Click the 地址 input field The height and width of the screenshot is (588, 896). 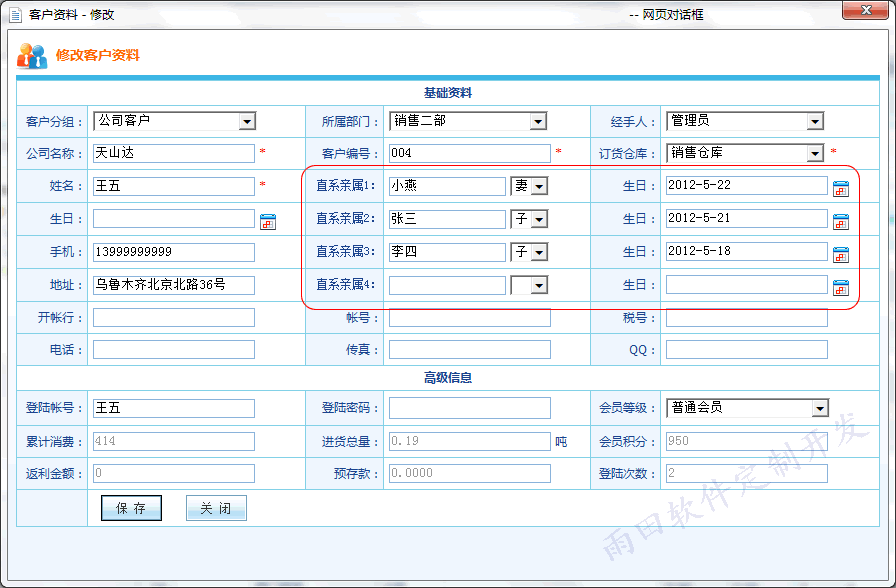[x=173, y=285]
